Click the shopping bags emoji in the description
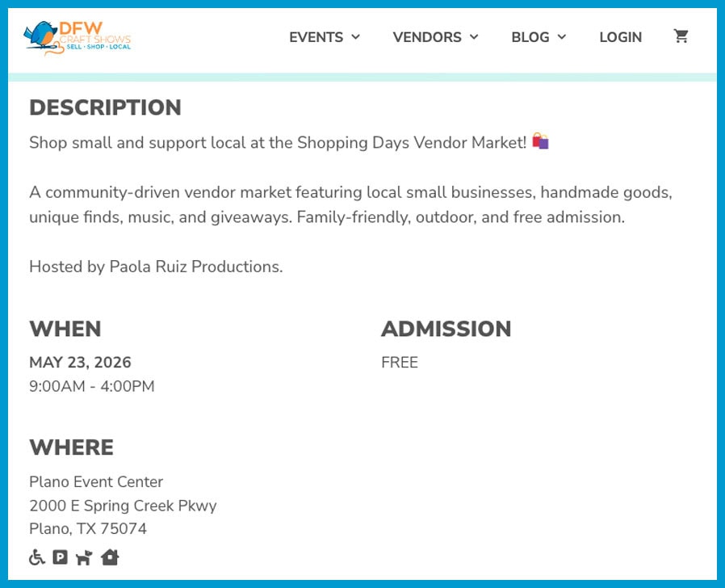 coord(541,141)
